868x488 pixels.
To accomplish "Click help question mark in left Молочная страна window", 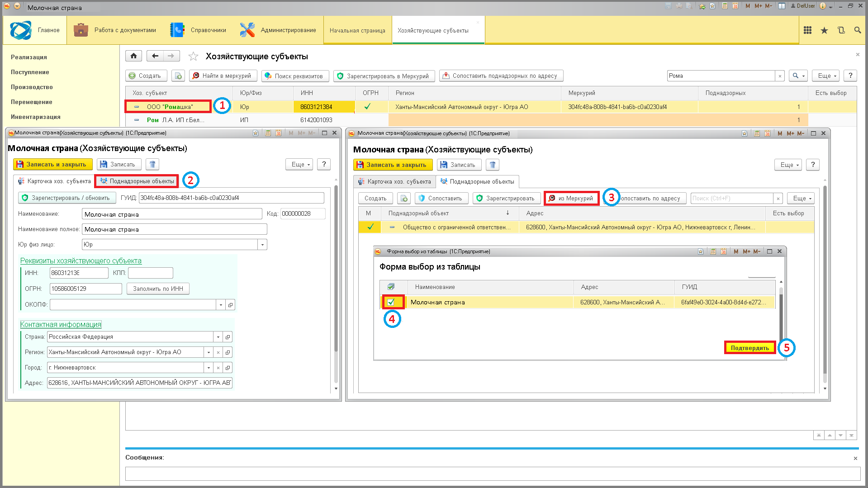I will pos(324,165).
